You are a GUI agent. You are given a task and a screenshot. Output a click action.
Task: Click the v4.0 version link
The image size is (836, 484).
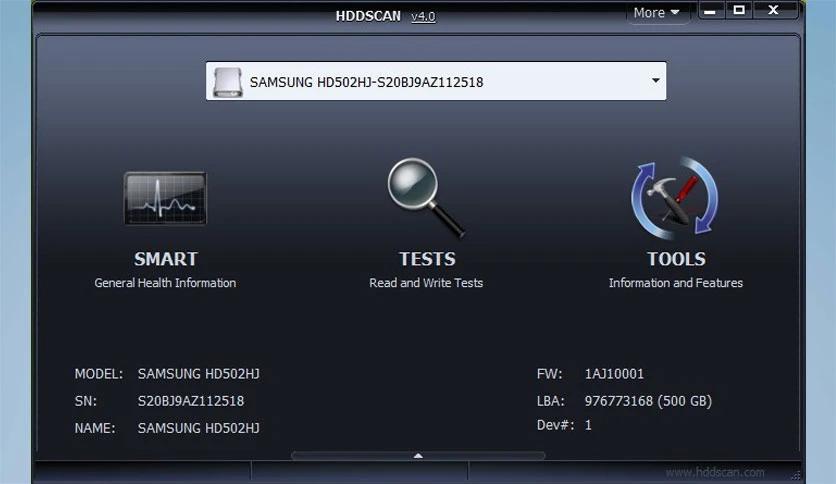423,17
